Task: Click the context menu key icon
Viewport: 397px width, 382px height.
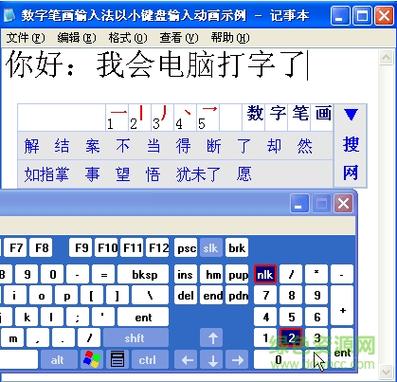Action: (x=117, y=359)
